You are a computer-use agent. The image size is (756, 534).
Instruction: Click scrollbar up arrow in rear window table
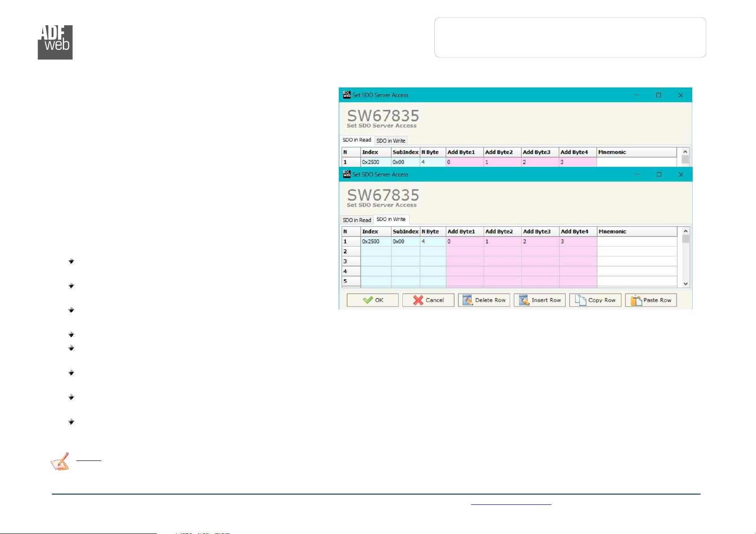685,152
